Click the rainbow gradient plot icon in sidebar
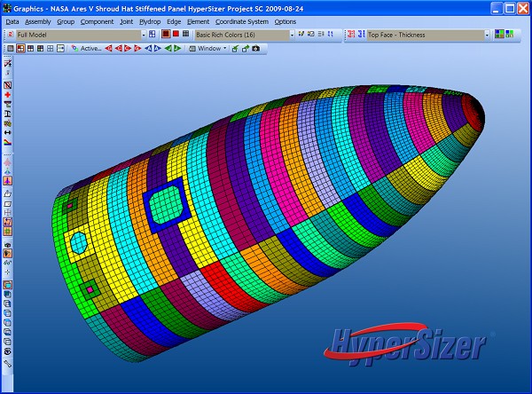 point(7,142)
